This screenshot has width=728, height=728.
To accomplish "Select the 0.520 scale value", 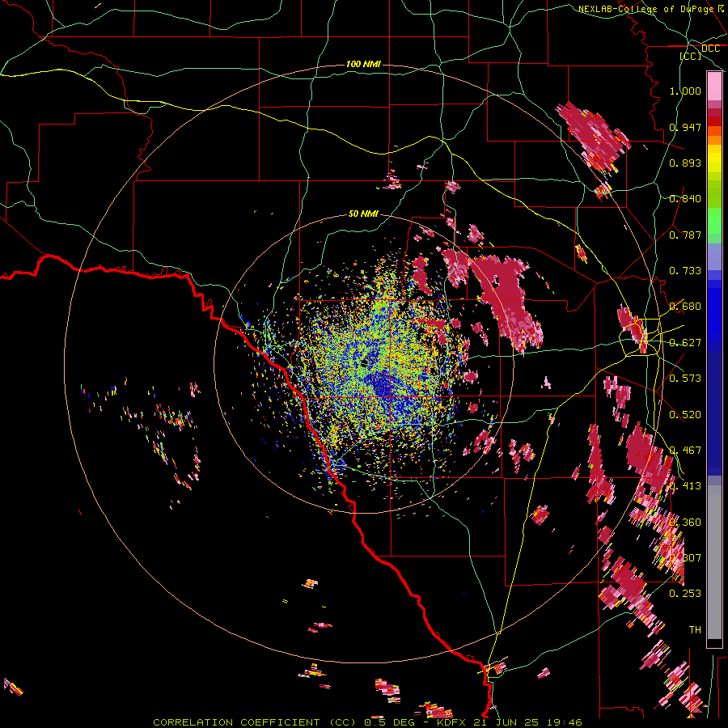I will [x=685, y=415].
